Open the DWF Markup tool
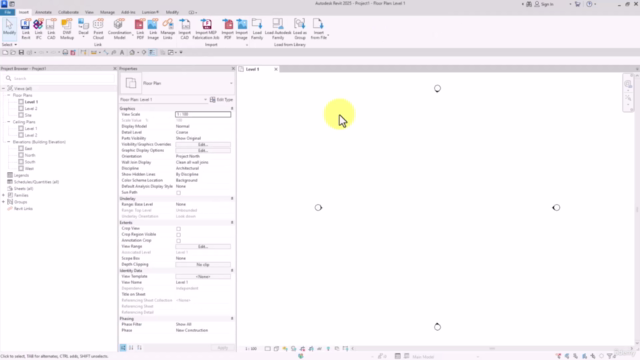This screenshot has width=640, height=360. click(x=67, y=29)
